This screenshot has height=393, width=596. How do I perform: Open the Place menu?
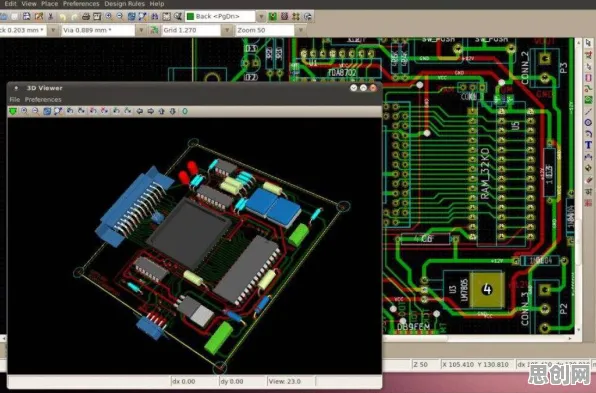pos(49,4)
